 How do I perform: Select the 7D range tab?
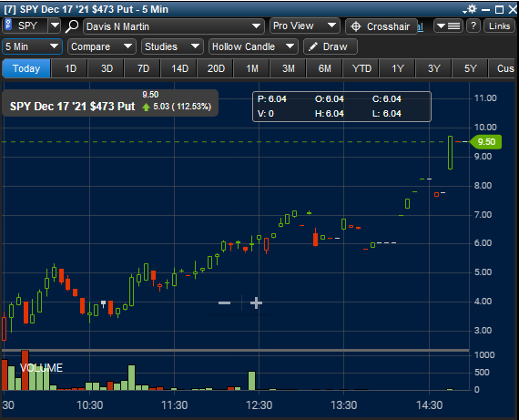point(143,68)
